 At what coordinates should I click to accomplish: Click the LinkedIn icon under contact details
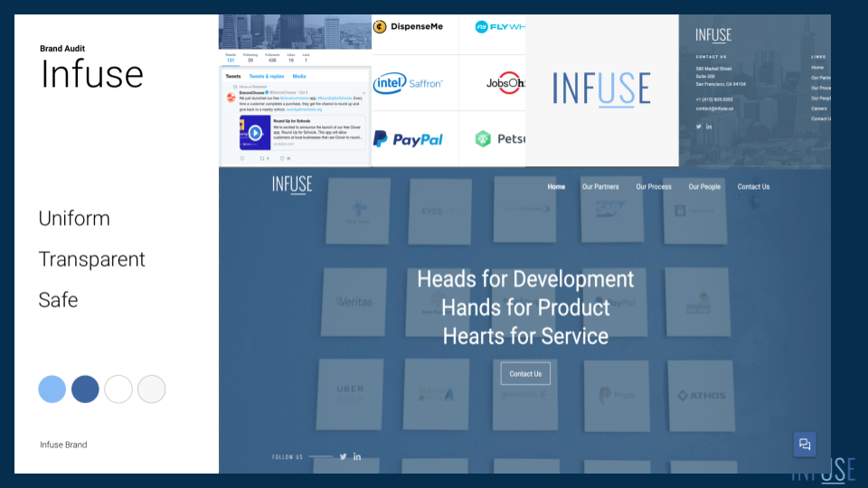coord(709,127)
